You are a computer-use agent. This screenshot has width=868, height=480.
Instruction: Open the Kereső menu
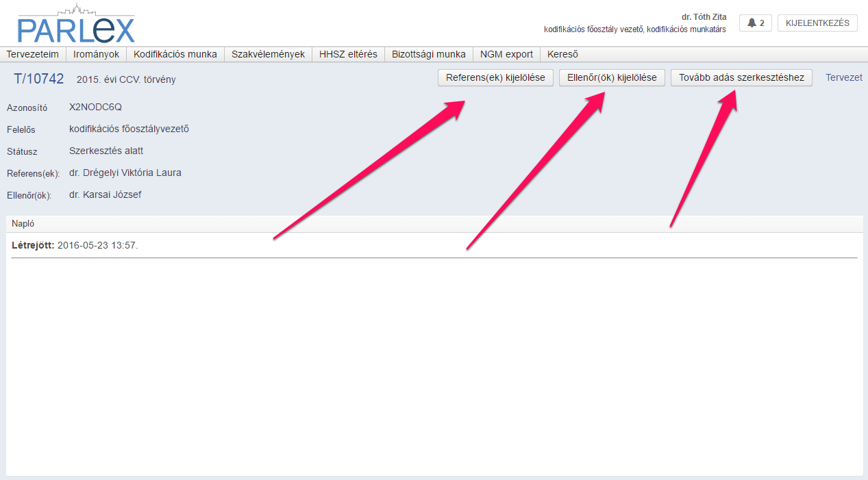[x=562, y=54]
